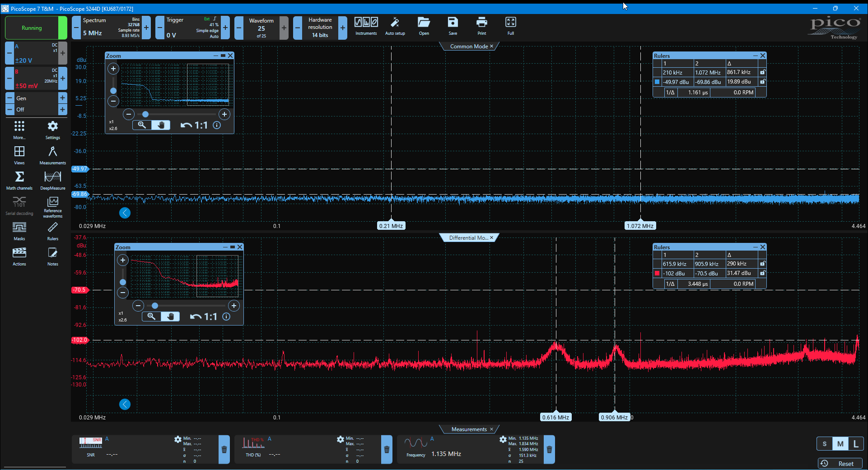
Task: Choose small measurement size S
Action: coord(825,444)
